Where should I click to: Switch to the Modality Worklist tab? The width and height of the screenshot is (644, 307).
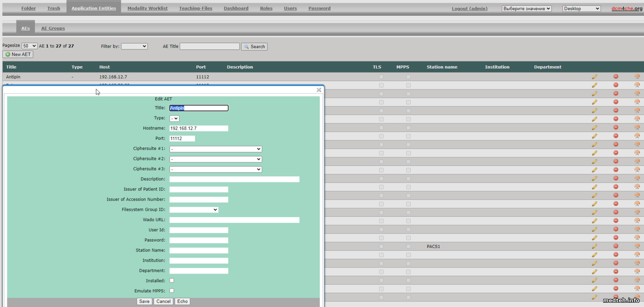point(147,8)
